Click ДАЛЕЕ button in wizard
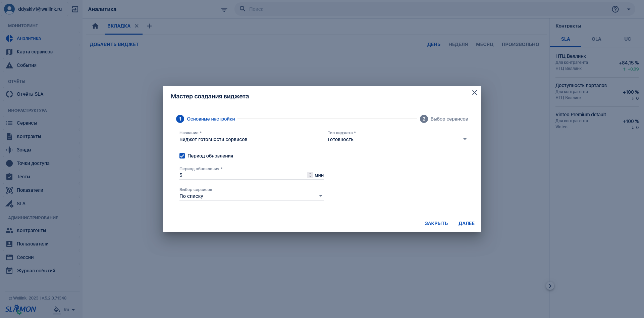644x318 pixels. 467,223
